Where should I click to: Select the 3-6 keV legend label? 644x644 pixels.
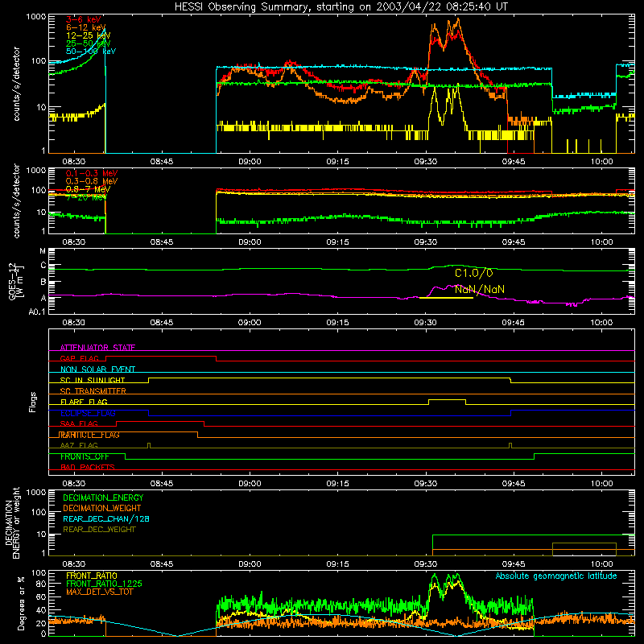(84, 19)
